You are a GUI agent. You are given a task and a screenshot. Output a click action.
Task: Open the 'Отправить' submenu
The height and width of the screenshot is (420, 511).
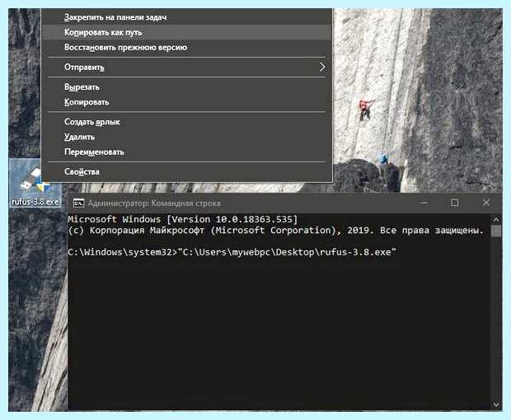click(187, 67)
